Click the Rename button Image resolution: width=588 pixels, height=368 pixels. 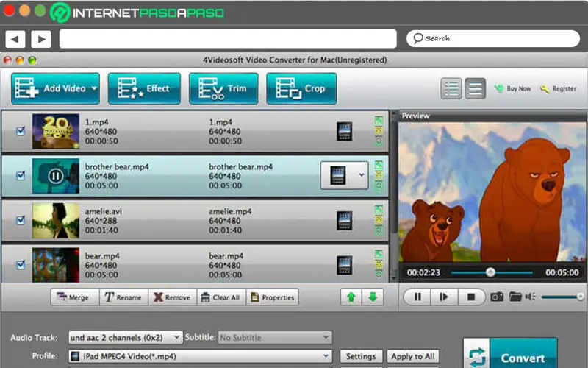(x=123, y=297)
